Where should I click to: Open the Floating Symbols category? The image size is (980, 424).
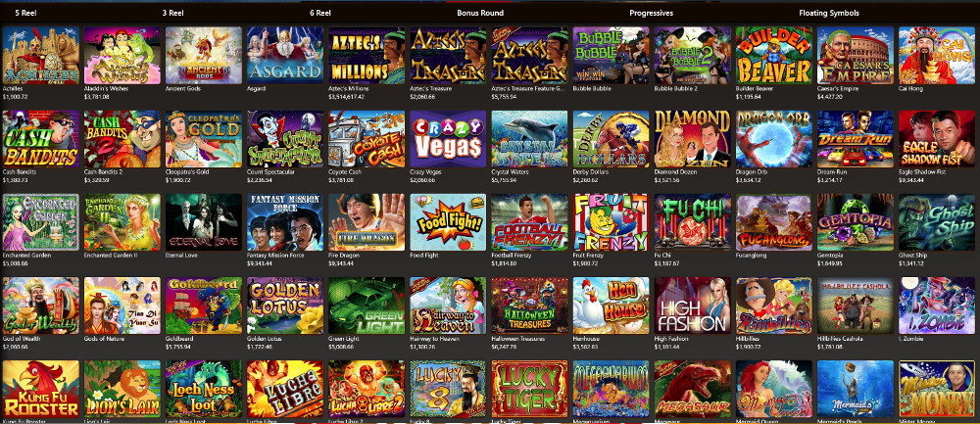(x=829, y=13)
